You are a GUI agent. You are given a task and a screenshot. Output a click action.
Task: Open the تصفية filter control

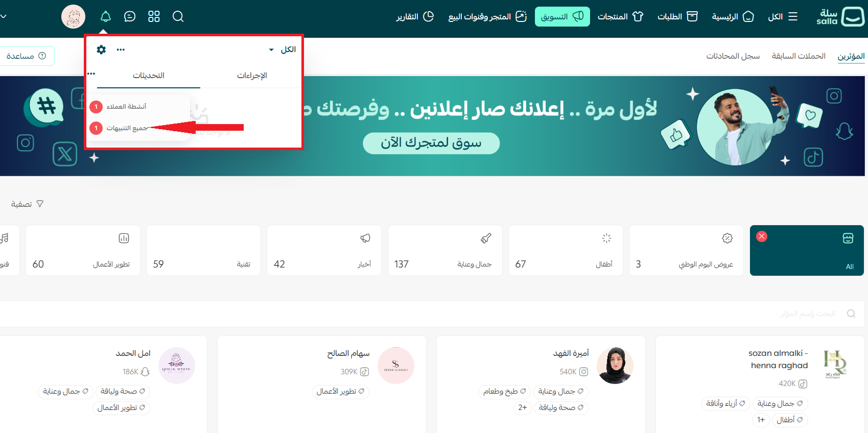(x=27, y=204)
